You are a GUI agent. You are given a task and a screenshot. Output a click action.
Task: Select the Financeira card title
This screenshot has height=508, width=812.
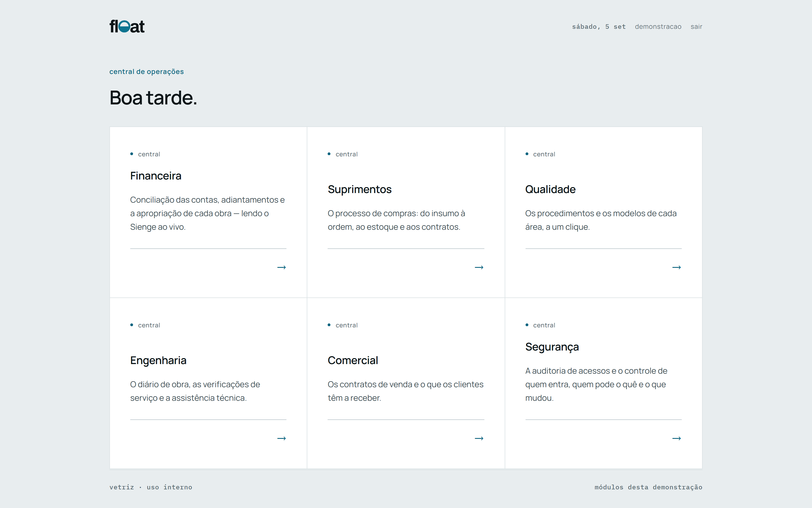click(156, 176)
